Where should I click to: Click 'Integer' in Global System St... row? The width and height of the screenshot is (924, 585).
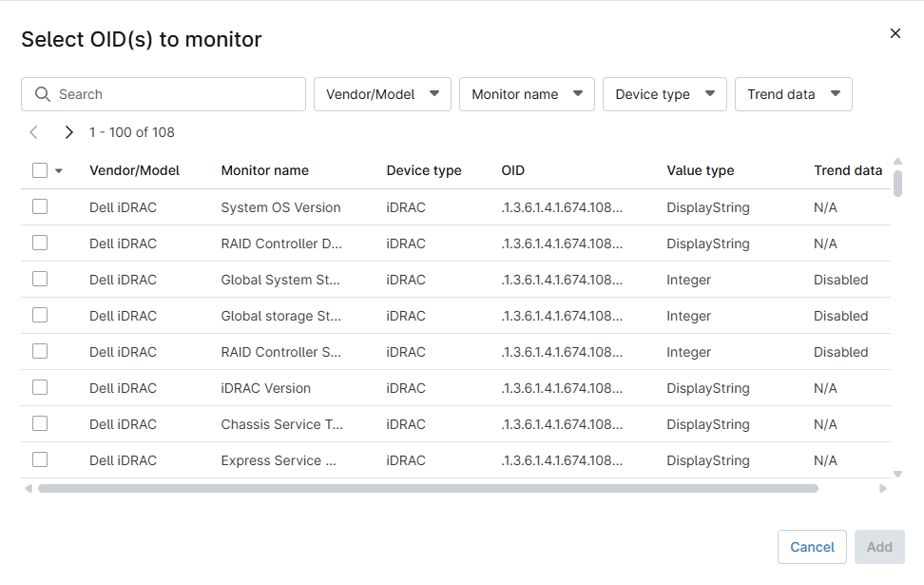688,280
